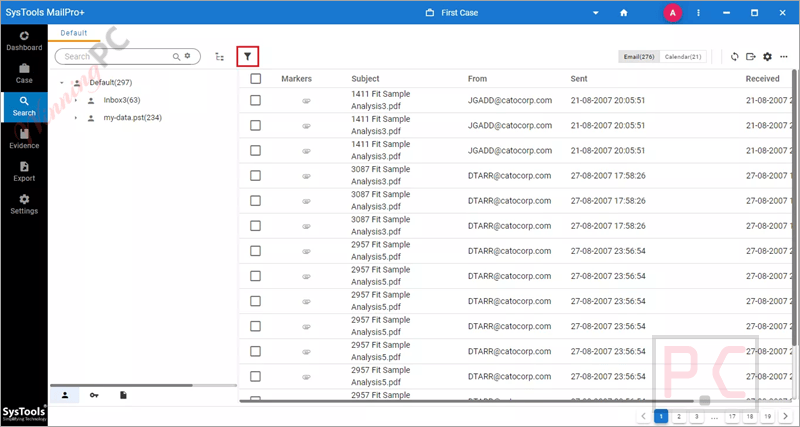This screenshot has height=427, width=800.
Task: Tick the checkbox of the first 3087 Fit Sample row
Action: point(256,175)
